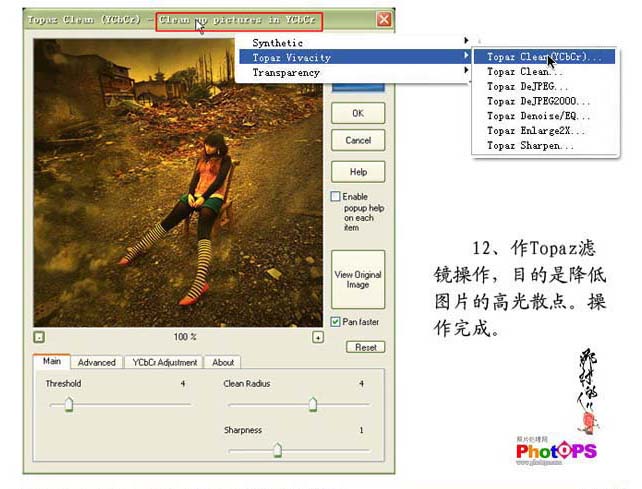Screen dimensions: 642x489
Task: Open the About tab
Action: [x=223, y=362]
